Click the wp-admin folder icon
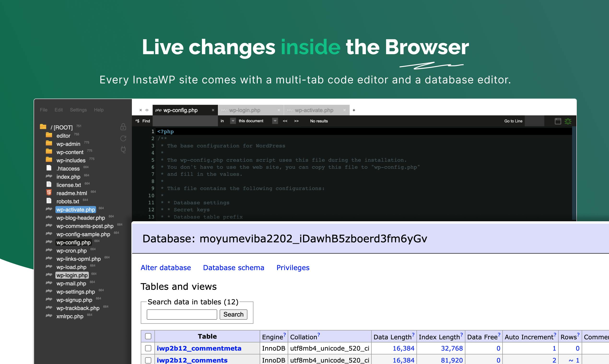The width and height of the screenshot is (609, 364). (49, 143)
